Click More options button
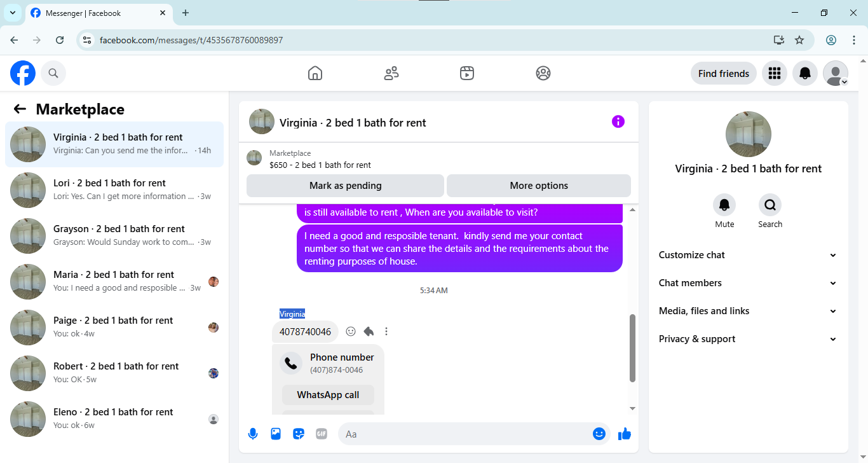The width and height of the screenshot is (868, 463). [x=539, y=186]
